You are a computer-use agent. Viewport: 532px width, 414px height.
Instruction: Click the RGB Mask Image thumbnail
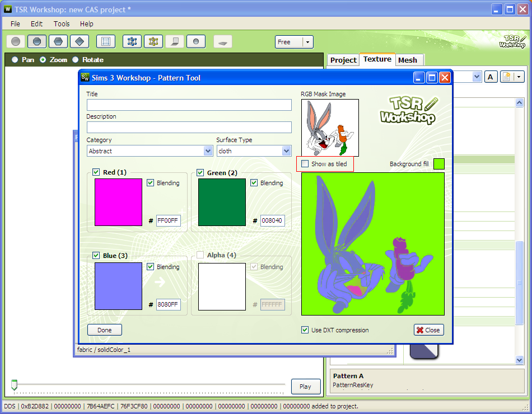tap(330, 128)
